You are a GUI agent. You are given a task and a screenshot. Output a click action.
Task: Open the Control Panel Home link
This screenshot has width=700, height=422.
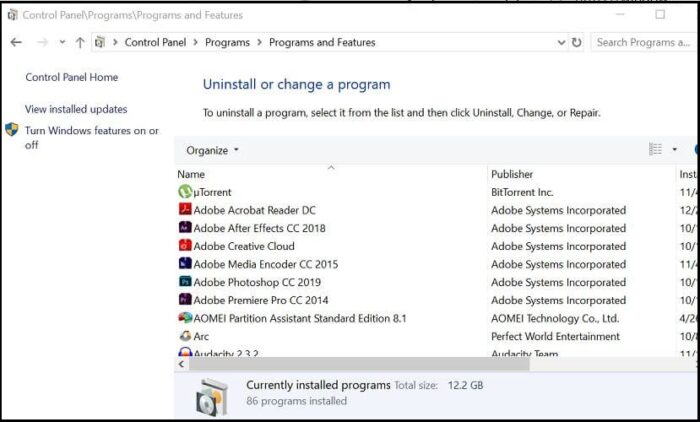pos(71,77)
